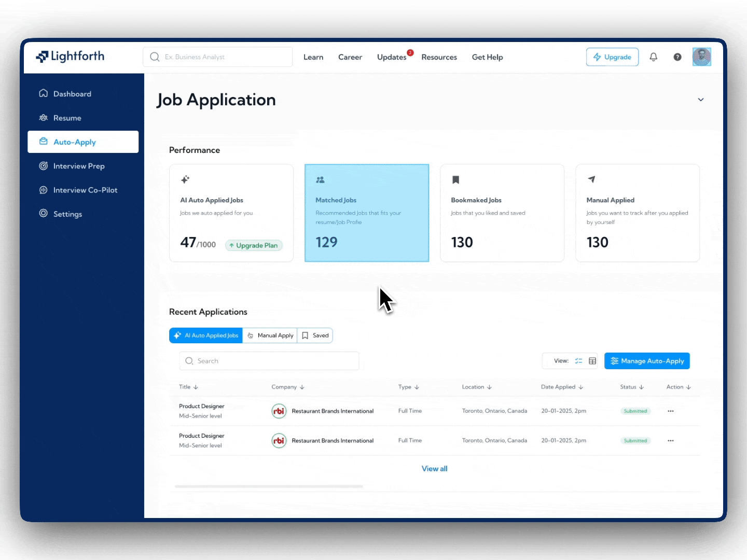The image size is (747, 560).
Task: Open Settings from the sidebar
Action: coord(67,214)
